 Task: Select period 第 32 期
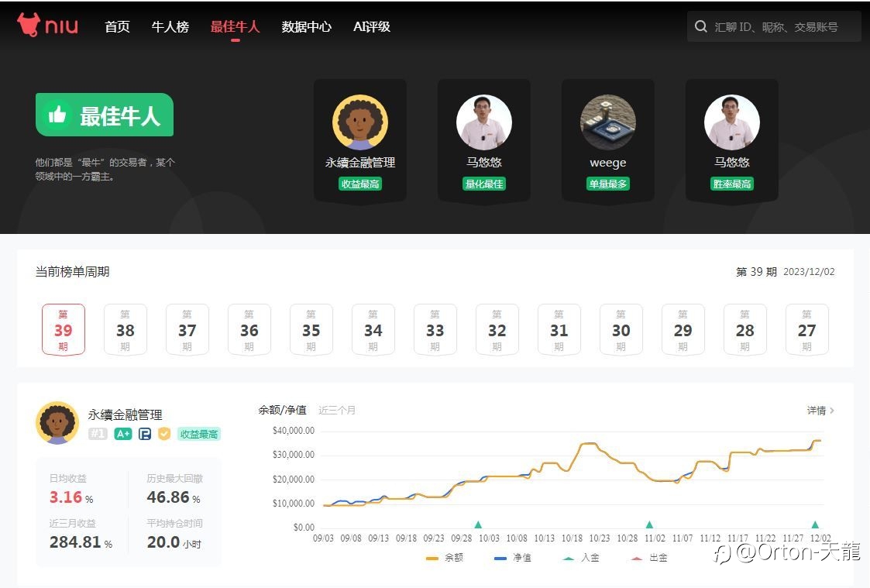497,329
